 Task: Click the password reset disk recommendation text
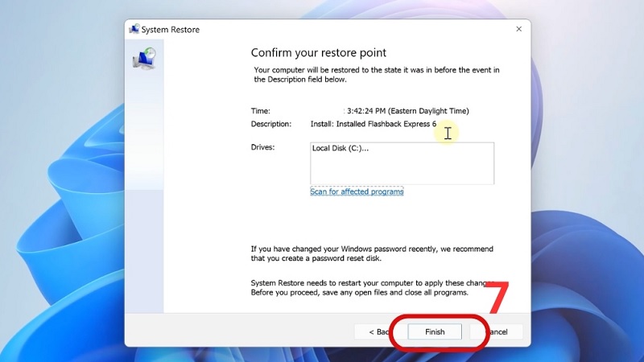tap(372, 253)
